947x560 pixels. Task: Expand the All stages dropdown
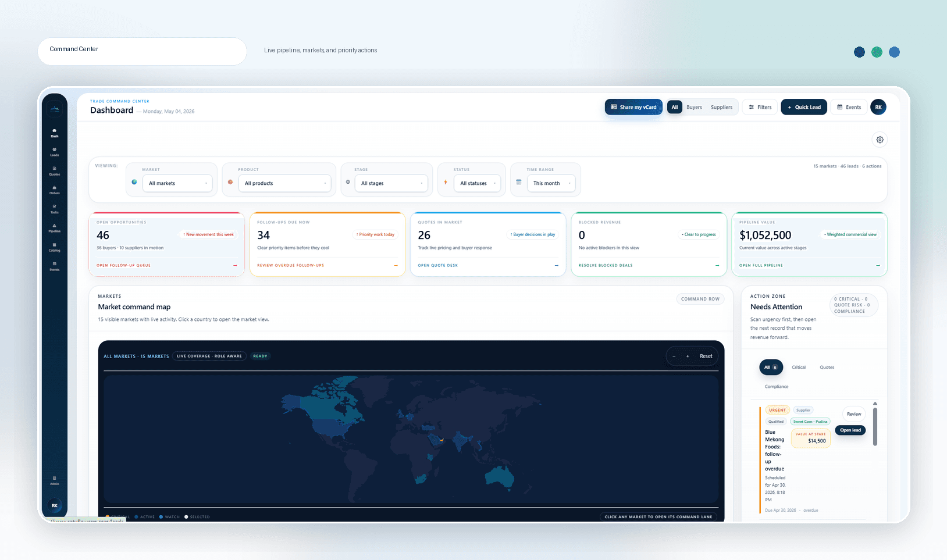(391, 183)
